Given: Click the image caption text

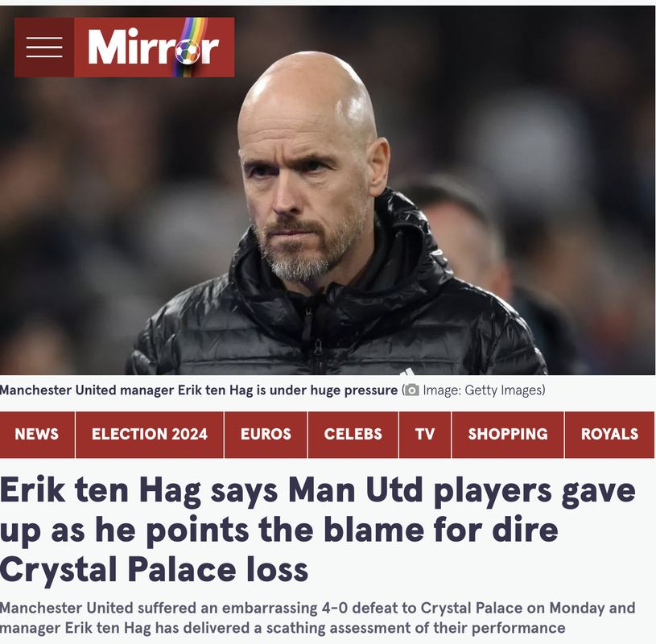Looking at the screenshot, I should [x=199, y=390].
